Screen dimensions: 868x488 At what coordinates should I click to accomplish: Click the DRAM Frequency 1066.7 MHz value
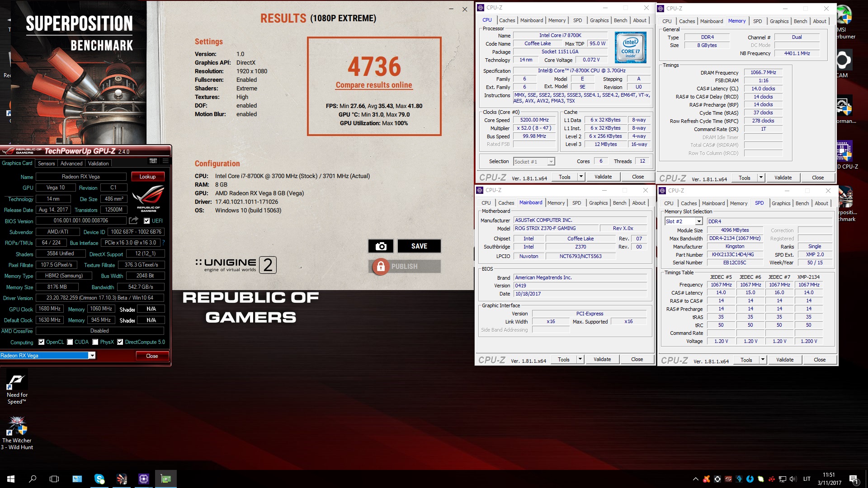(763, 72)
